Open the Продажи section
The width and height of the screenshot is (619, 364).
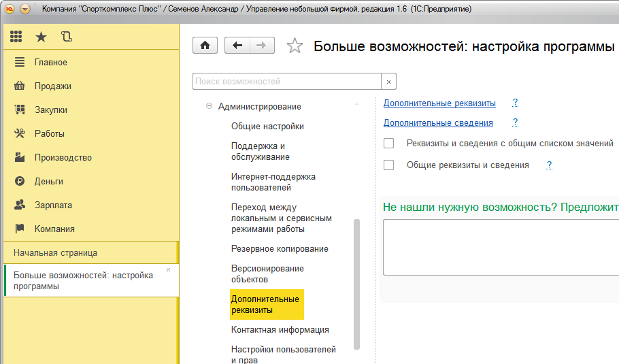click(x=52, y=86)
